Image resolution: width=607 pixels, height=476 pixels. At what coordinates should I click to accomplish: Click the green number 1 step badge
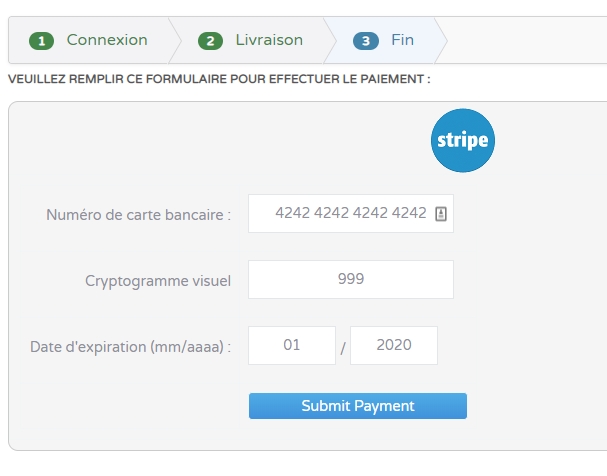(41, 41)
